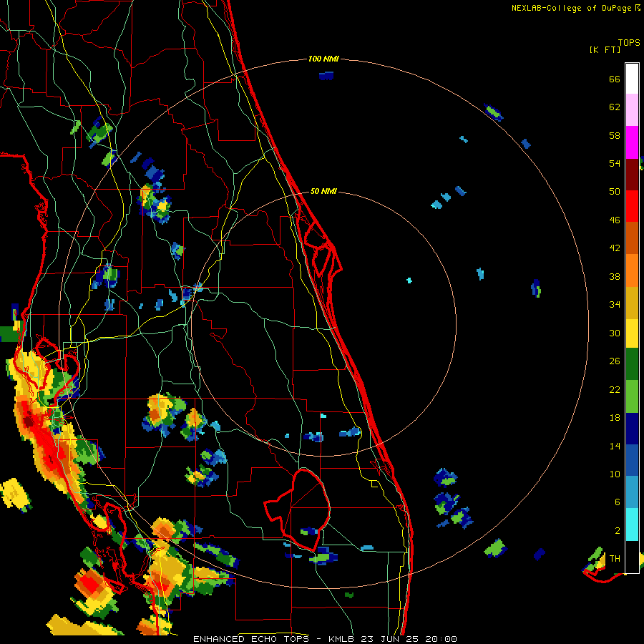
Task: Click the 66 value on the legend
Action: tap(615, 79)
